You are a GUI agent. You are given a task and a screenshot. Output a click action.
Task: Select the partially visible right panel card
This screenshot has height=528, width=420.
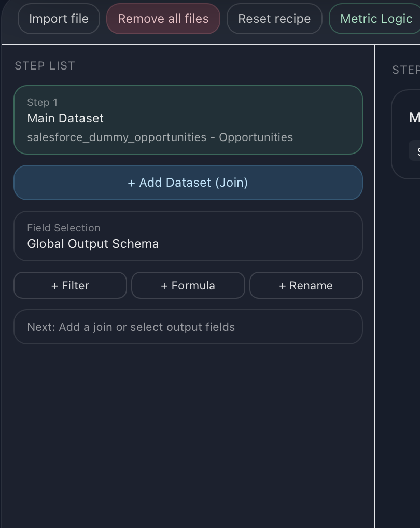[x=407, y=135]
